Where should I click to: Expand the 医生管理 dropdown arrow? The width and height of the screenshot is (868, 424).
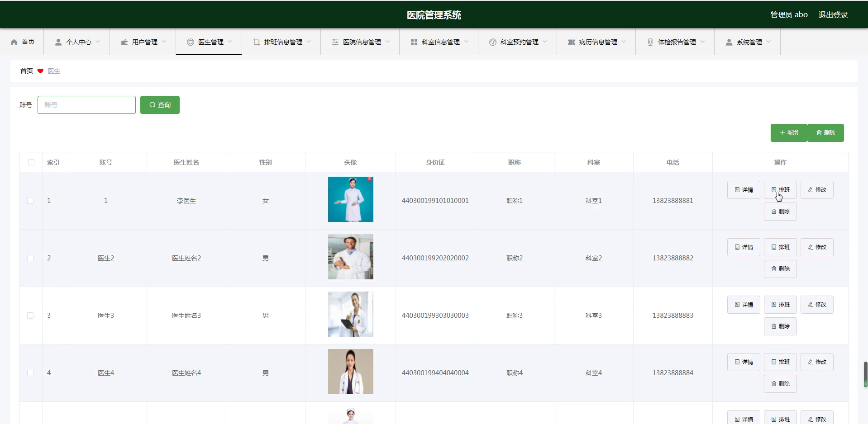point(230,42)
